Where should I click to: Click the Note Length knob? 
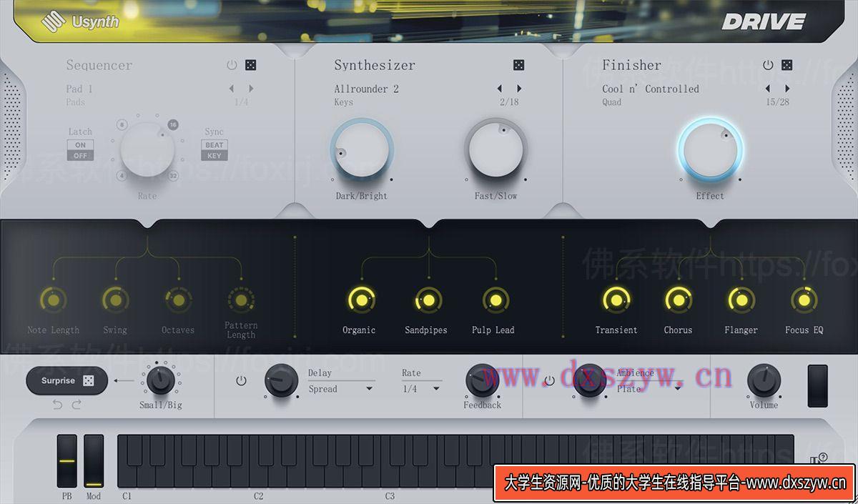click(53, 300)
